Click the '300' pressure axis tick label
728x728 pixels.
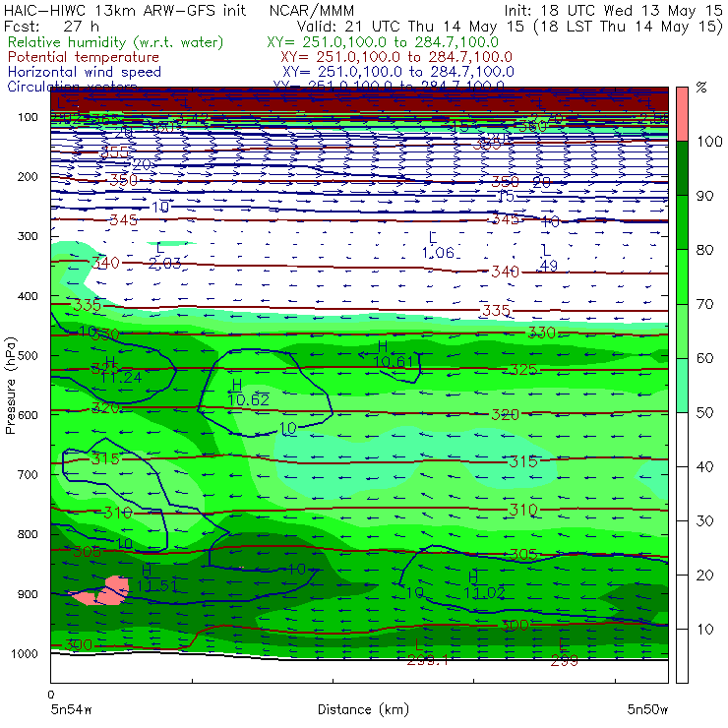(x=28, y=236)
